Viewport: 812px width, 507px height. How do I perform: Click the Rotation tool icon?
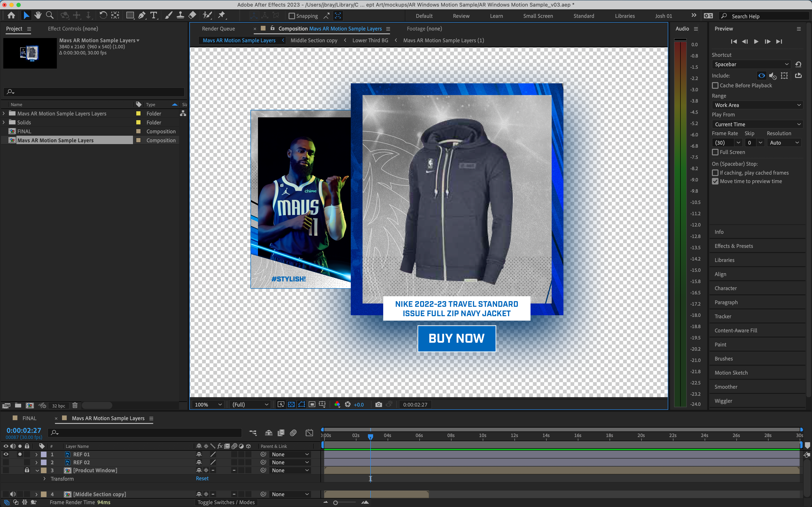103,15
